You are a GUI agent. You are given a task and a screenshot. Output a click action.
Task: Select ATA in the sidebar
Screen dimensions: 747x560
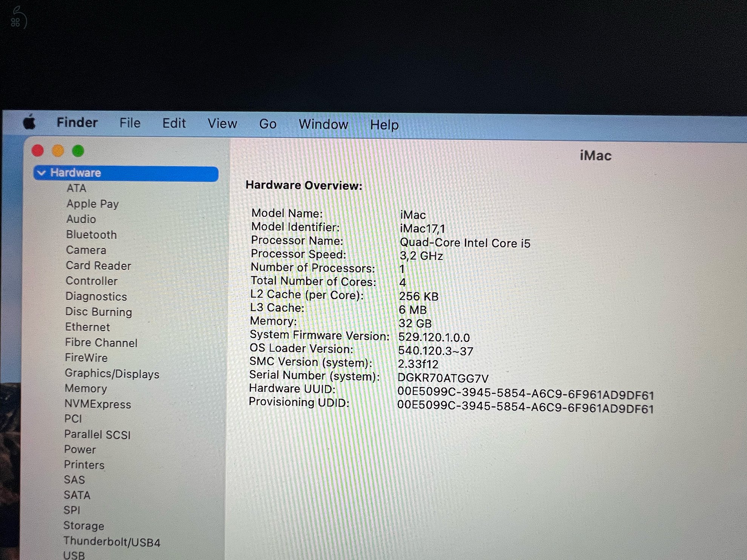click(x=76, y=188)
